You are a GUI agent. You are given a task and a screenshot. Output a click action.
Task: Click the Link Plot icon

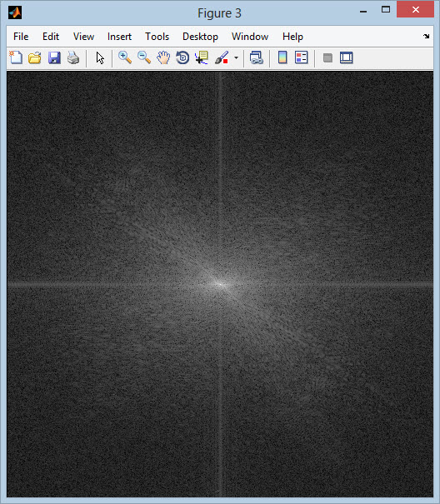click(x=257, y=57)
